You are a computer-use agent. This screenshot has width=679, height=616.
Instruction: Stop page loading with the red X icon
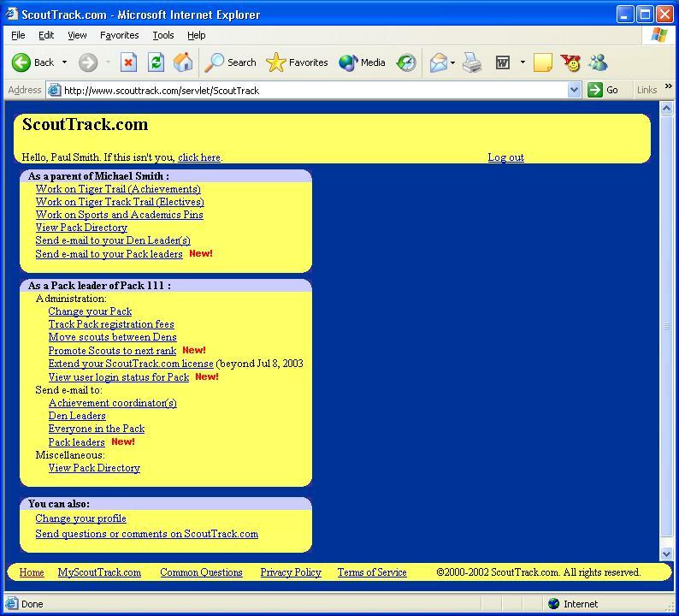click(128, 62)
